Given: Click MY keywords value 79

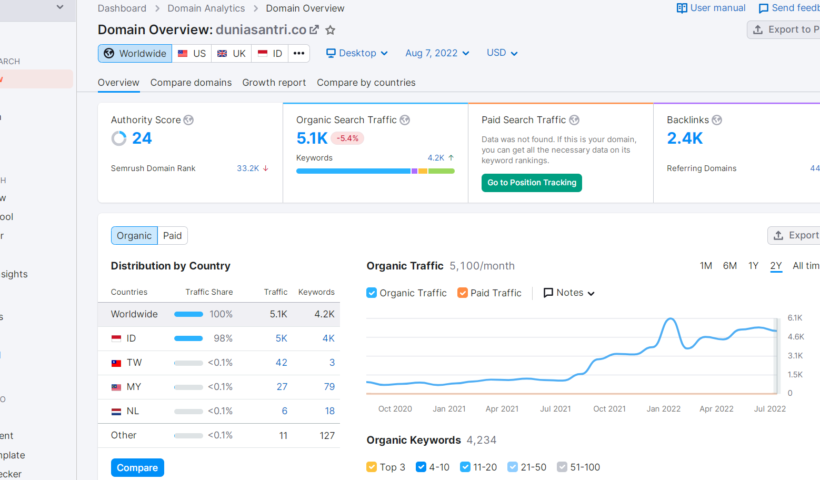Looking at the screenshot, I should 329,386.
